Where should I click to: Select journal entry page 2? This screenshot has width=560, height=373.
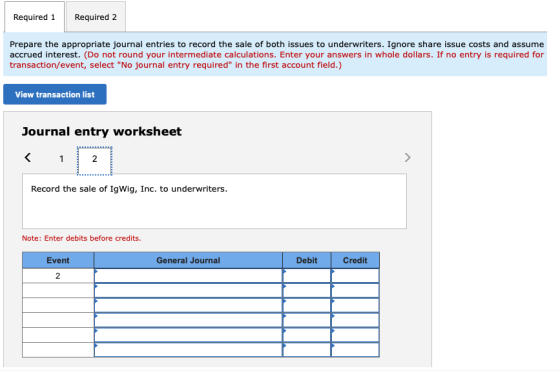95,160
